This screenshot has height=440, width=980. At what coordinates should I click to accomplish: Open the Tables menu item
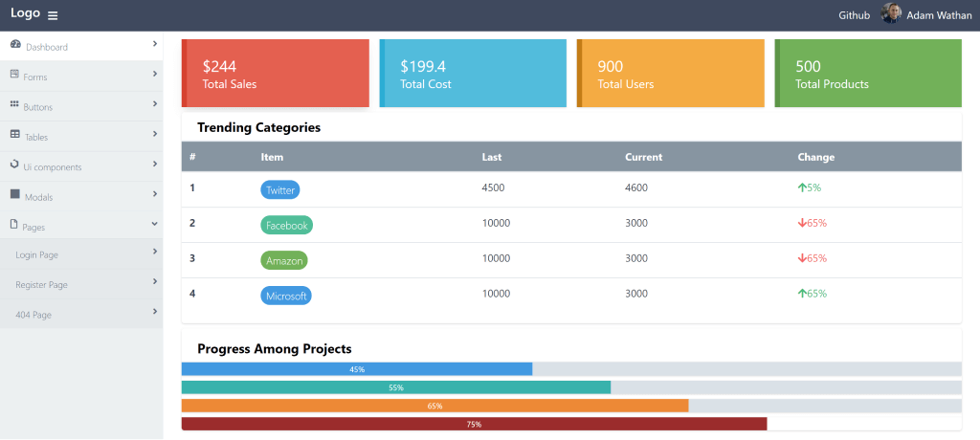click(x=81, y=136)
